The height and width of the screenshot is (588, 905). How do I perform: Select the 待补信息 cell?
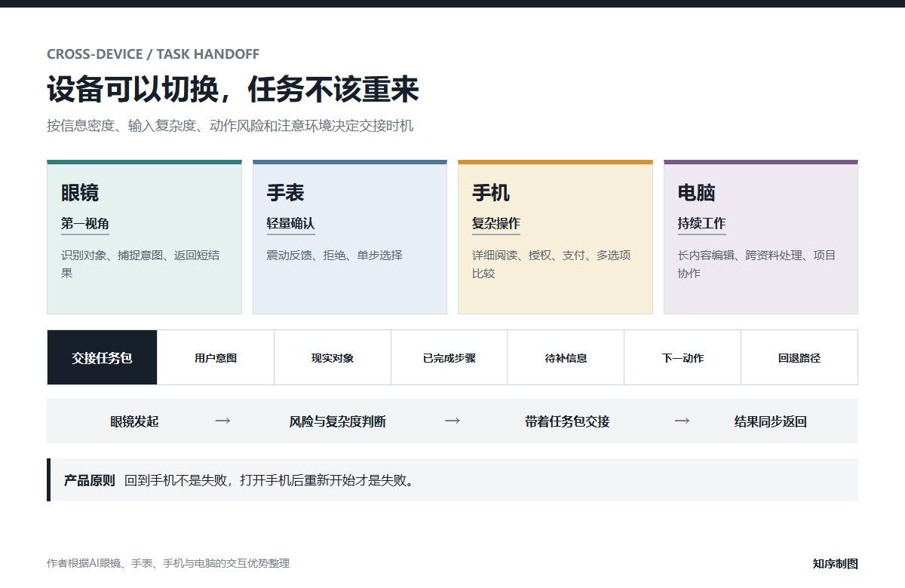(566, 357)
